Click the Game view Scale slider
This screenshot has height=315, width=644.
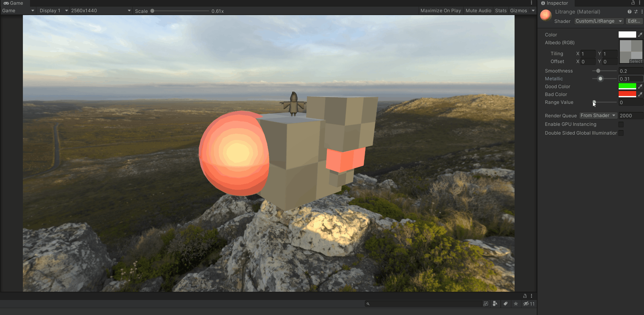[x=180, y=11]
